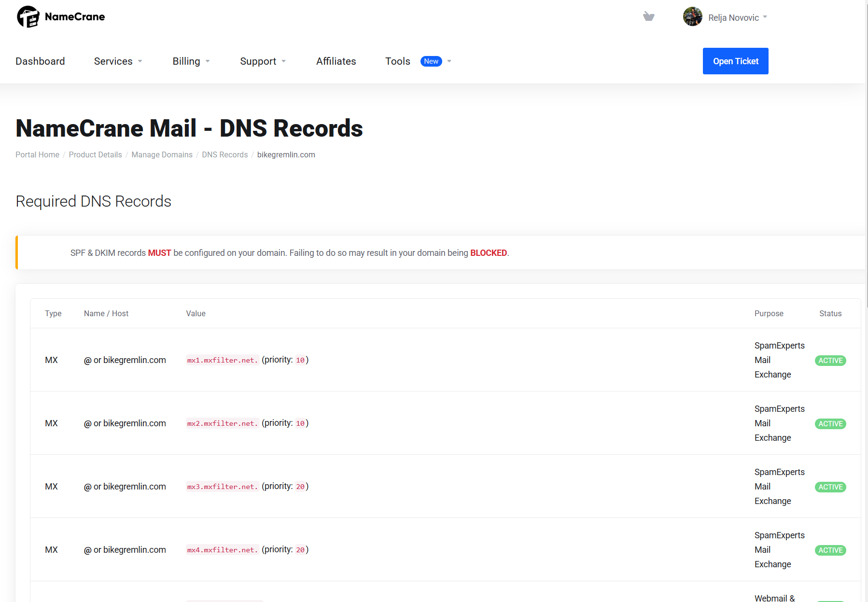Click the bikegremlin.com breadcrumb text
The image size is (868, 602).
pyautogui.click(x=286, y=154)
